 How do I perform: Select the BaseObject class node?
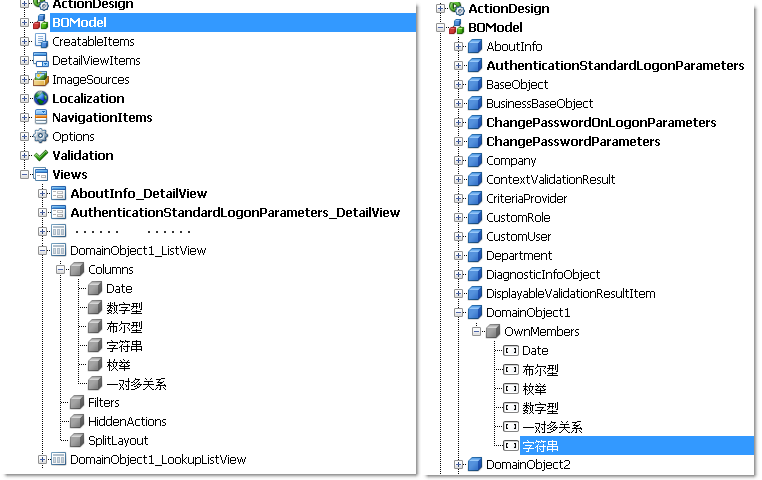point(517,85)
